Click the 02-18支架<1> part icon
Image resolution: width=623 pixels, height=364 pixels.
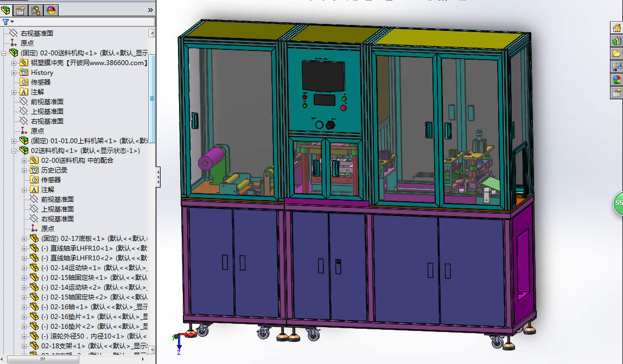click(34, 346)
